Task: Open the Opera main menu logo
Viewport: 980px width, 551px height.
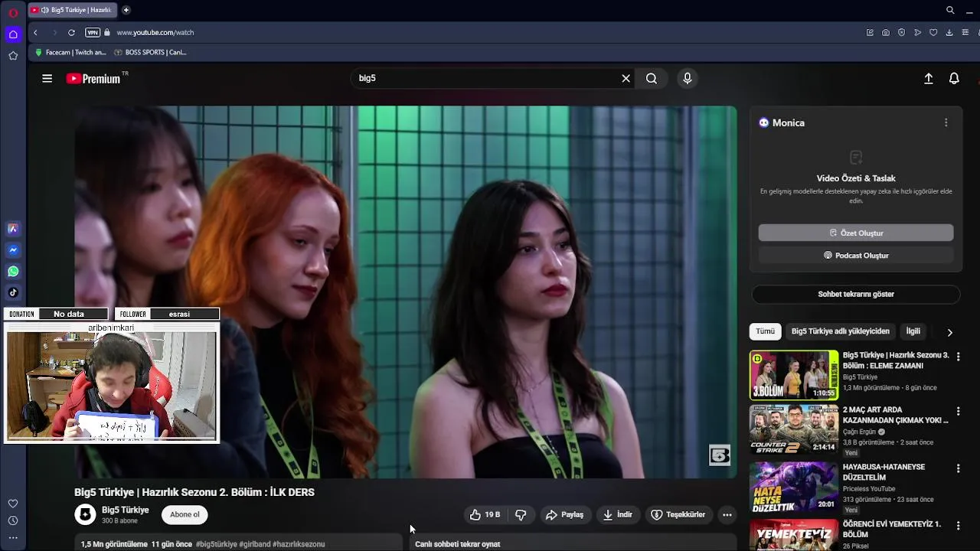Action: pyautogui.click(x=13, y=13)
